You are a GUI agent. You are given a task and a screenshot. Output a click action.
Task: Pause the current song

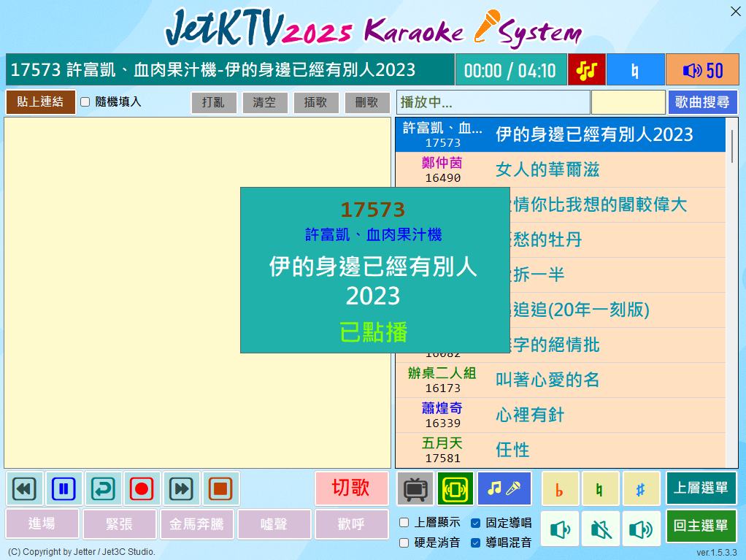(64, 488)
